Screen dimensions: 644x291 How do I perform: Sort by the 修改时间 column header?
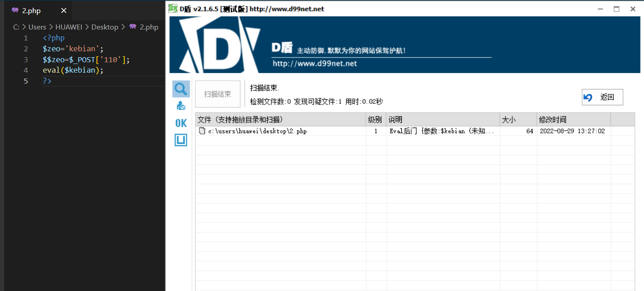coord(574,120)
